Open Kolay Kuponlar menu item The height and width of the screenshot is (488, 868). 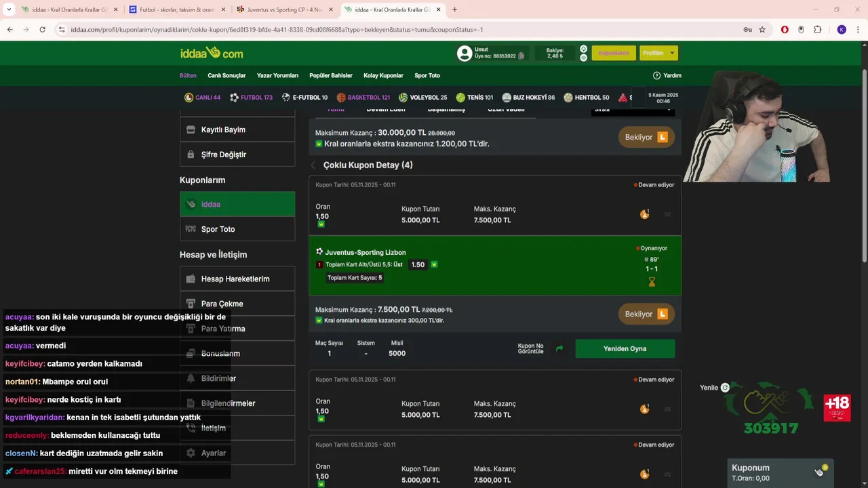[x=383, y=75]
